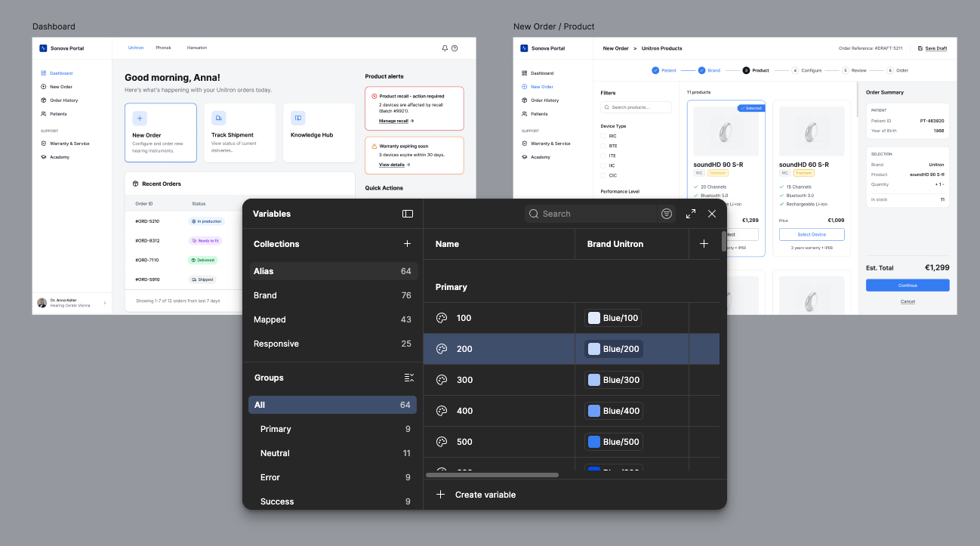
Task: Select the Responsive collection
Action: (332, 344)
